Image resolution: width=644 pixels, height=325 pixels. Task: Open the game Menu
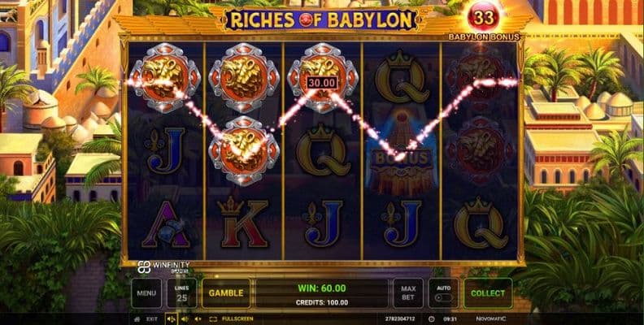coord(146,293)
